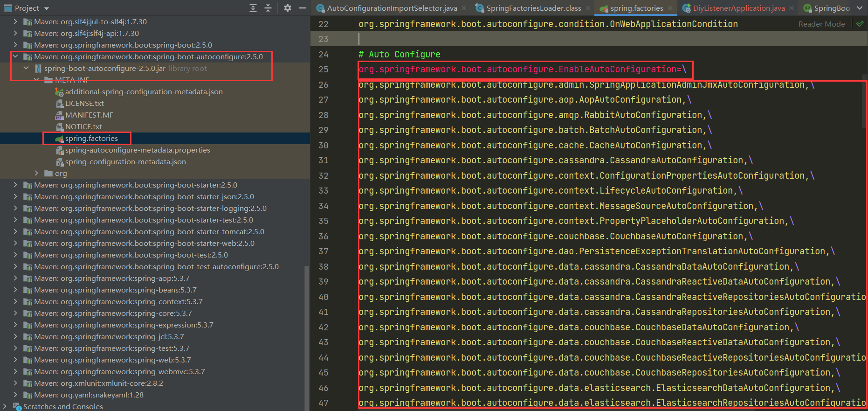
Task: Expand Maven jul-to-slf4j:1.7.30 node
Action: click(x=15, y=21)
